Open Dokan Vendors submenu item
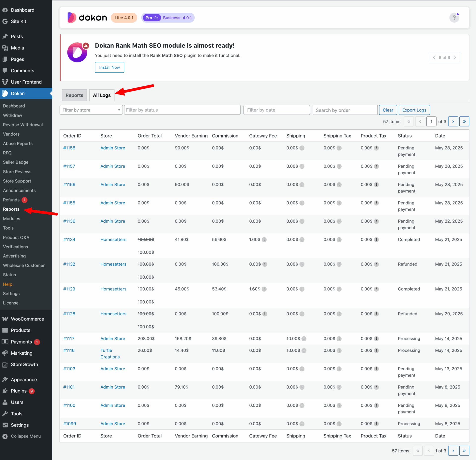The image size is (476, 460). (11, 134)
